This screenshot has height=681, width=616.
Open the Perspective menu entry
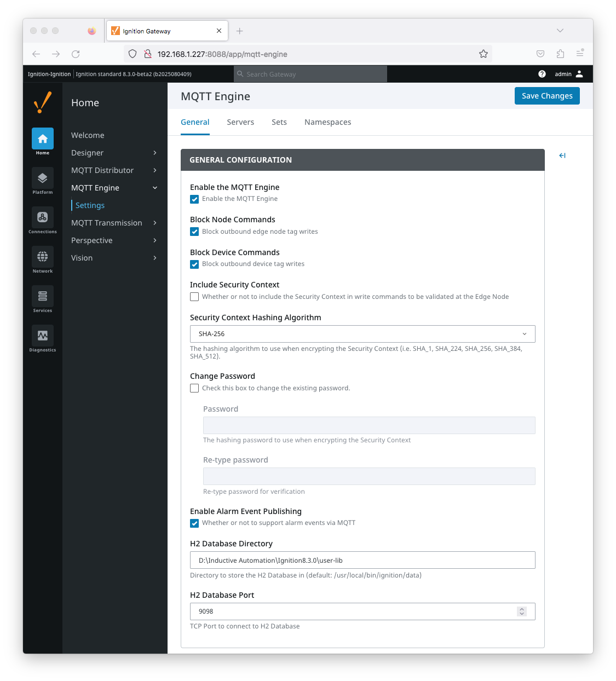92,240
